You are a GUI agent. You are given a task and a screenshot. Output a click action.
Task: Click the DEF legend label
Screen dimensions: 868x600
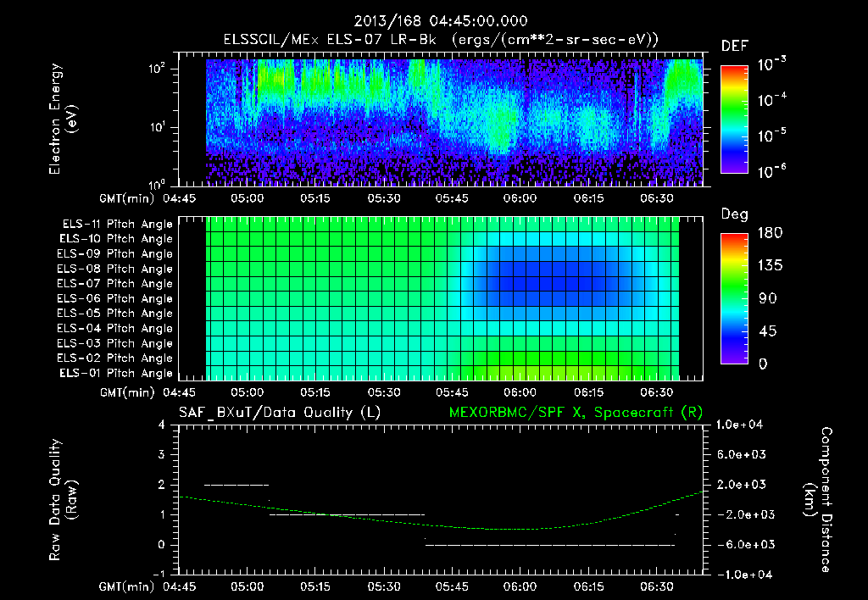coord(734,46)
